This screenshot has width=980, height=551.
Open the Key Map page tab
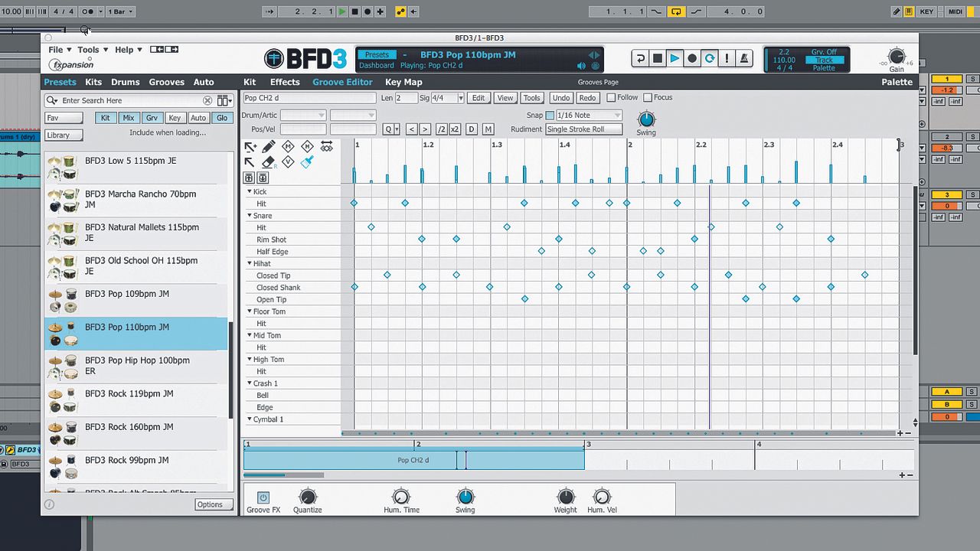tap(403, 82)
